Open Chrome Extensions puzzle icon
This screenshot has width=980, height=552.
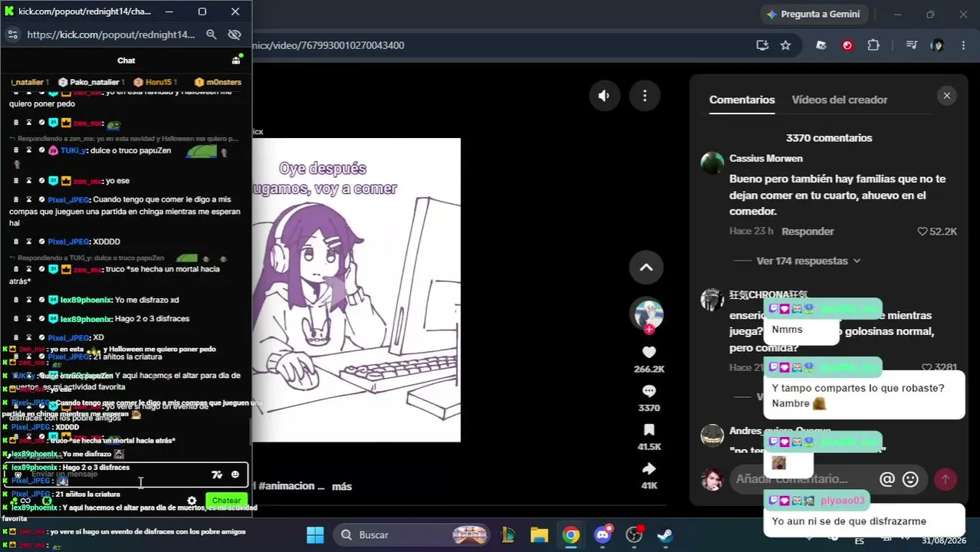[873, 45]
